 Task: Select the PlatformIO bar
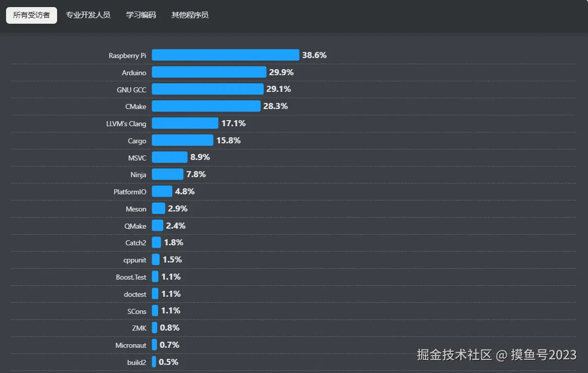tap(162, 191)
